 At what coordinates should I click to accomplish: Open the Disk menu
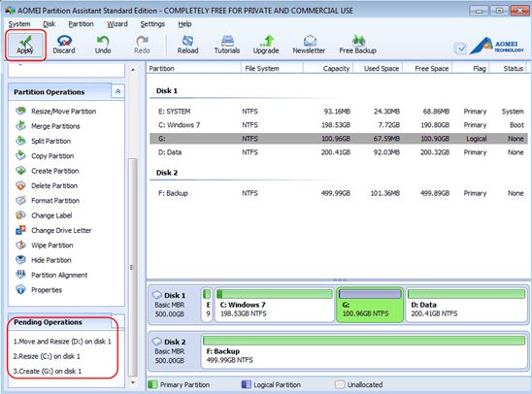pos(50,24)
